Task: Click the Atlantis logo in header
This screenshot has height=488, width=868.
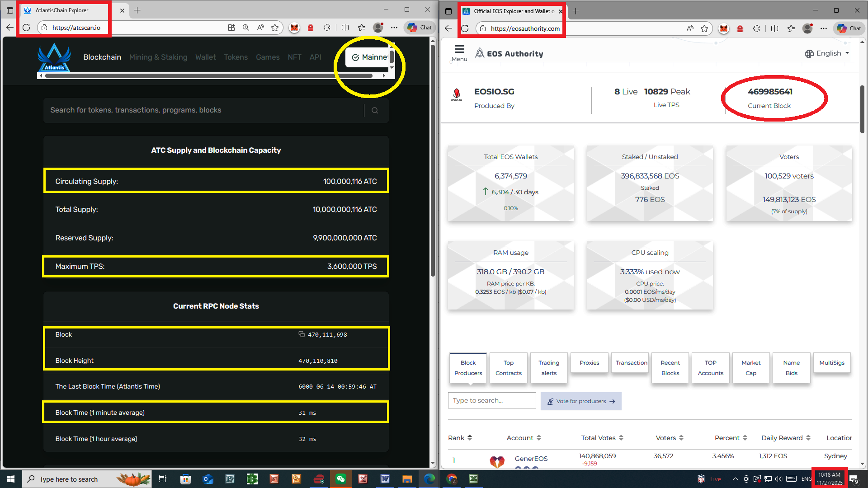Action: point(54,57)
